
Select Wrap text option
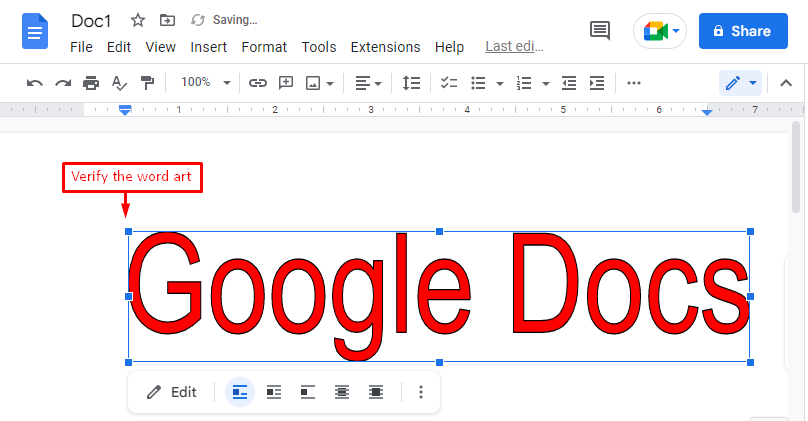274,392
